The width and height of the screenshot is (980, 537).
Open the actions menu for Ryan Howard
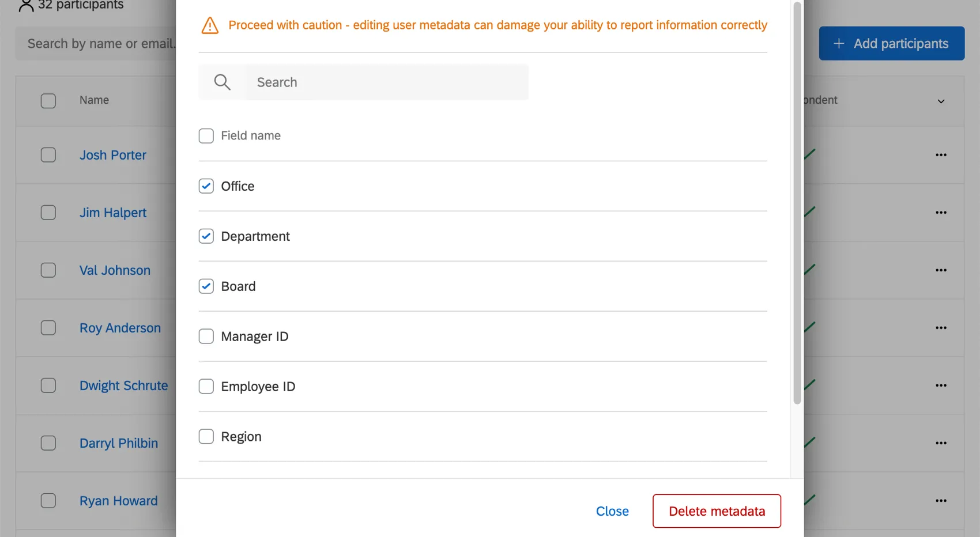tap(941, 501)
